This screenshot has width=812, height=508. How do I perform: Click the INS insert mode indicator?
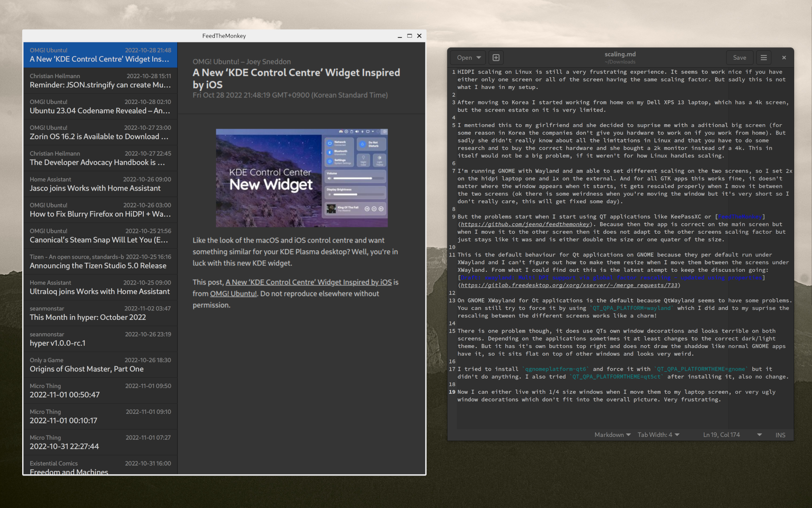(x=780, y=435)
